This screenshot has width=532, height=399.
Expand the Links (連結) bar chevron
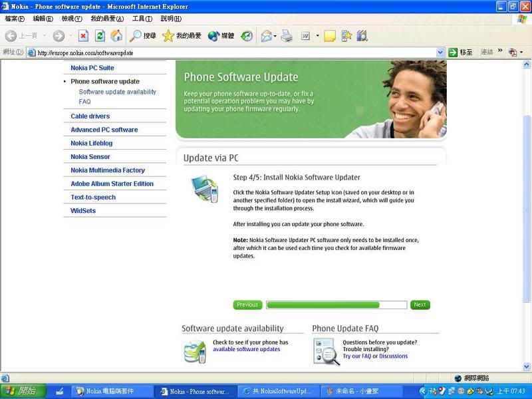point(500,51)
